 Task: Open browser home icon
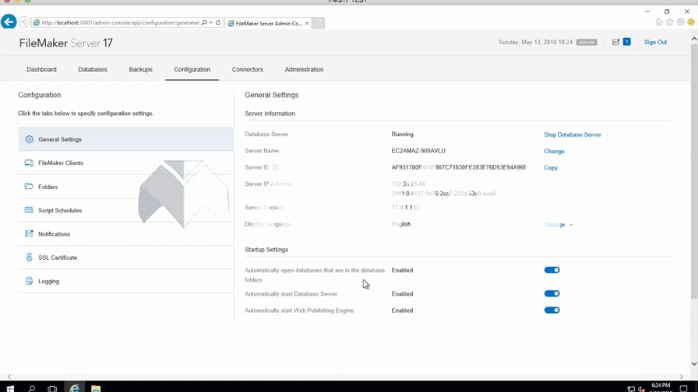pyautogui.click(x=659, y=22)
